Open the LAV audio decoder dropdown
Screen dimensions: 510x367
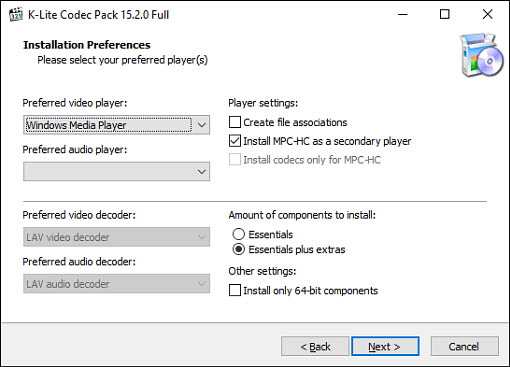tap(116, 284)
